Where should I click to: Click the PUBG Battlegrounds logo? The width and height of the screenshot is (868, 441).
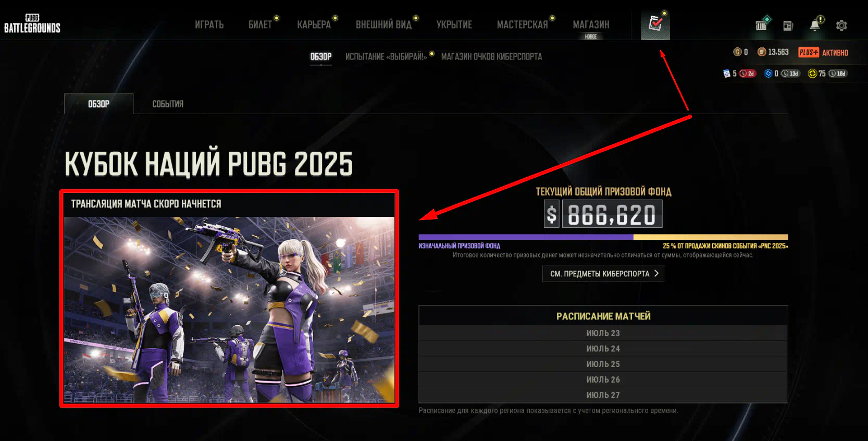pyautogui.click(x=32, y=24)
